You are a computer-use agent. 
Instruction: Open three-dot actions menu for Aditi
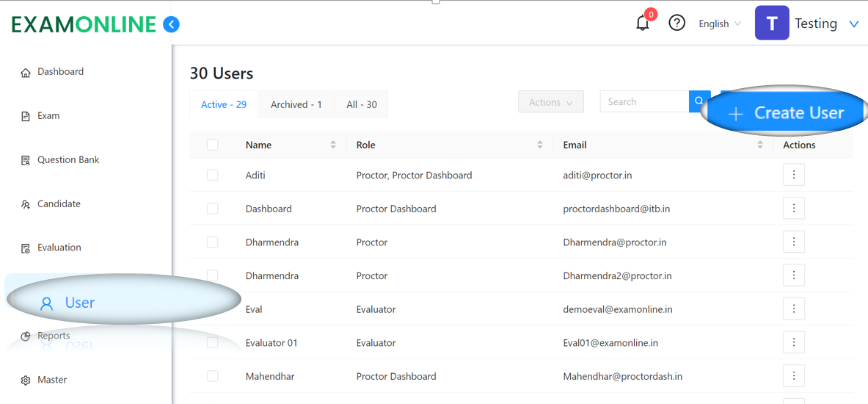click(794, 175)
